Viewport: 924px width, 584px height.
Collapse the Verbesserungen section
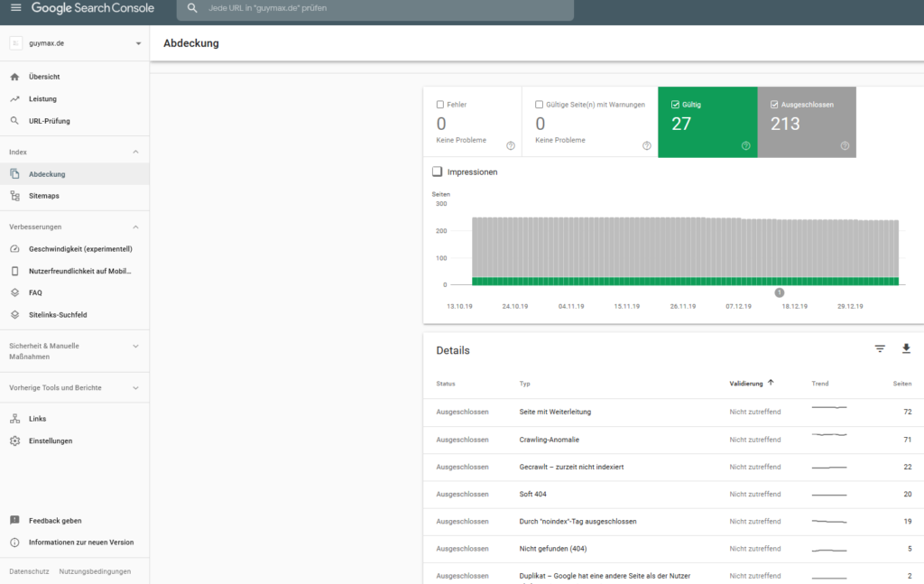tap(135, 227)
